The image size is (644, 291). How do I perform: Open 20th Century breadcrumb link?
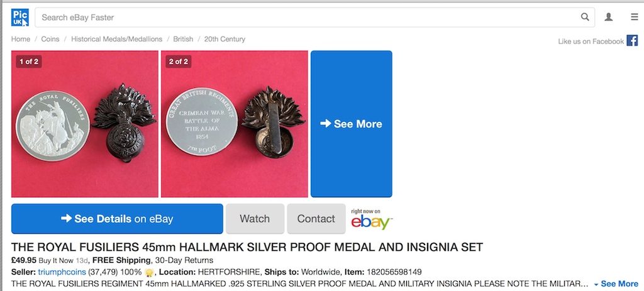225,40
